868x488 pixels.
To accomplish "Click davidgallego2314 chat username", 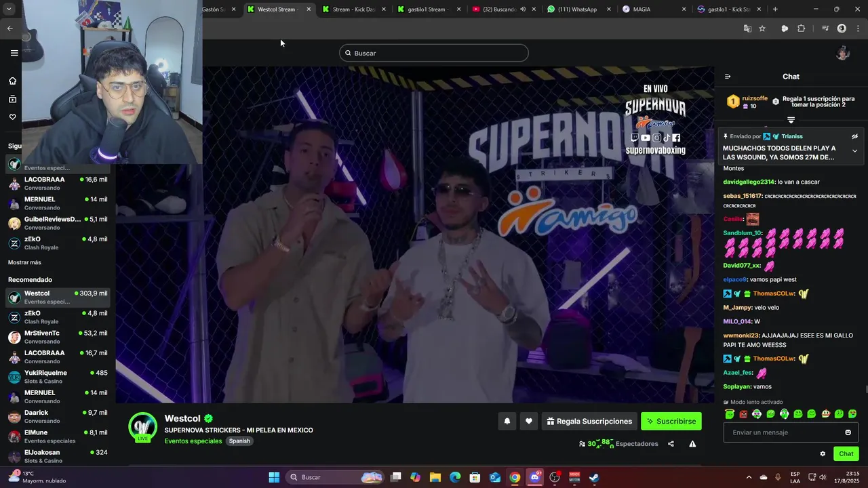I will tap(749, 182).
